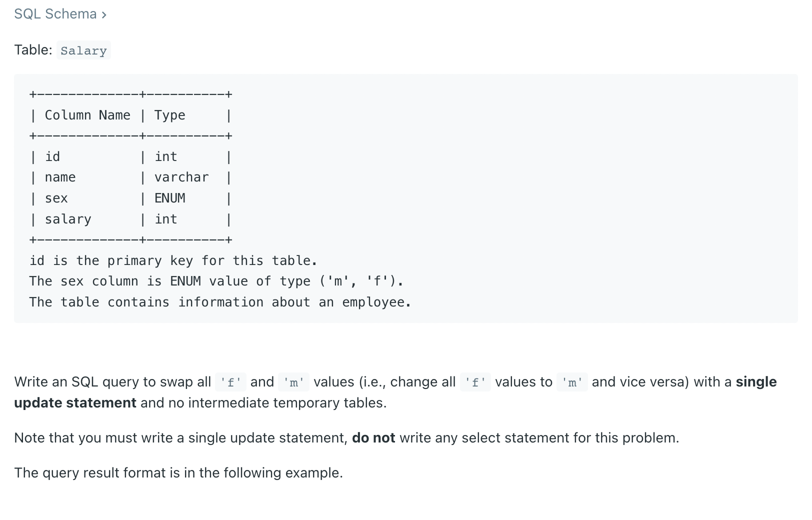Viewport: 812px width, 520px height.
Task: Select the Salary table name tag
Action: click(83, 50)
